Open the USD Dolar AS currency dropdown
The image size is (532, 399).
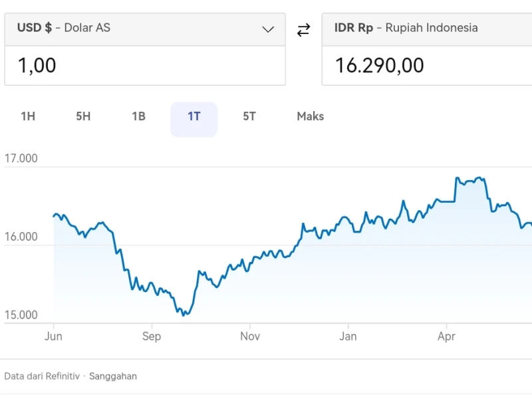coord(145,29)
